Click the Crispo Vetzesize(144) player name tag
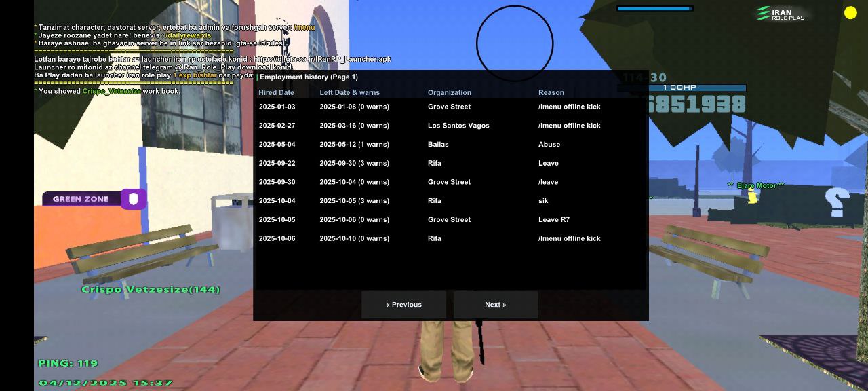 pyautogui.click(x=151, y=290)
